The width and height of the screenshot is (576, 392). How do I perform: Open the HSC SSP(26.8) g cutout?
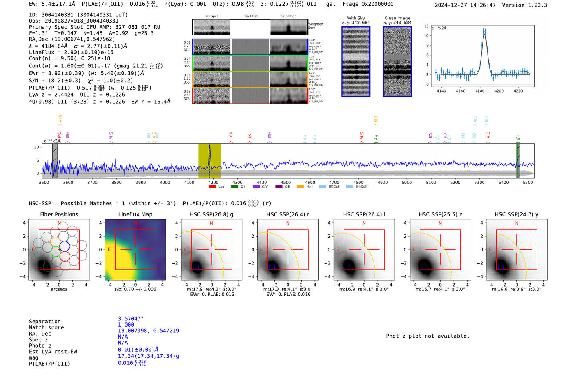coord(211,250)
